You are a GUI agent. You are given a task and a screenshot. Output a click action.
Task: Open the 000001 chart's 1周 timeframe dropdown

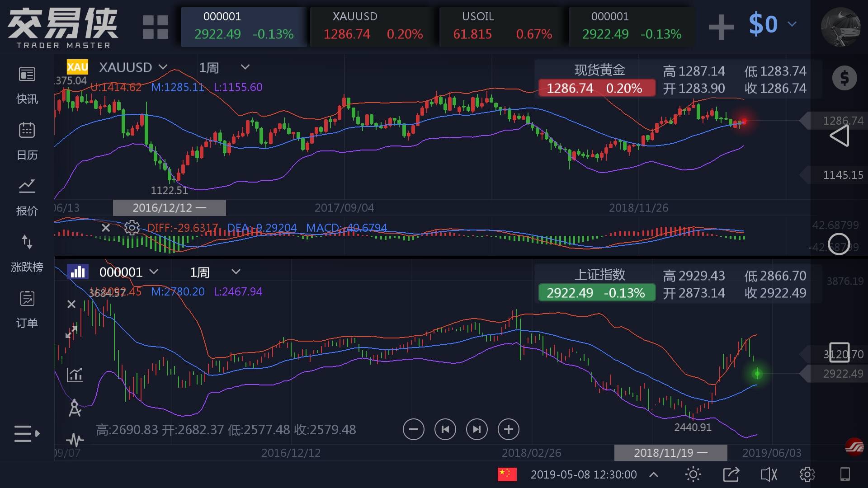[x=236, y=272]
